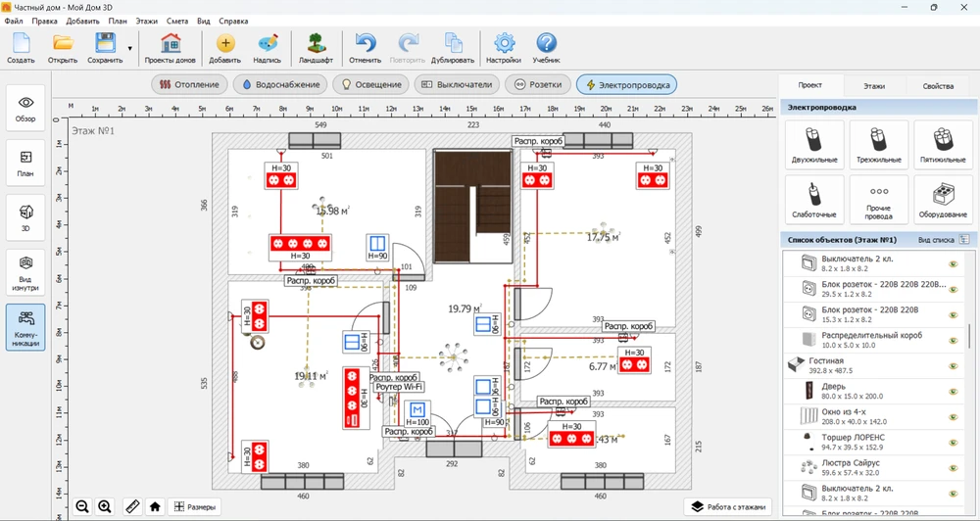
Task: Open Вид изнутри interior view
Action: 26,267
